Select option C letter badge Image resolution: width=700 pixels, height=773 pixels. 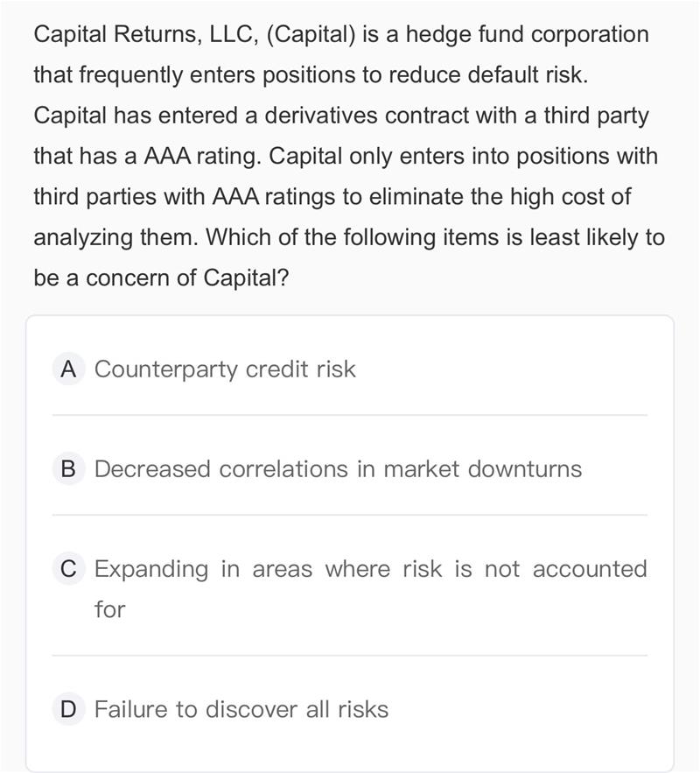67,569
